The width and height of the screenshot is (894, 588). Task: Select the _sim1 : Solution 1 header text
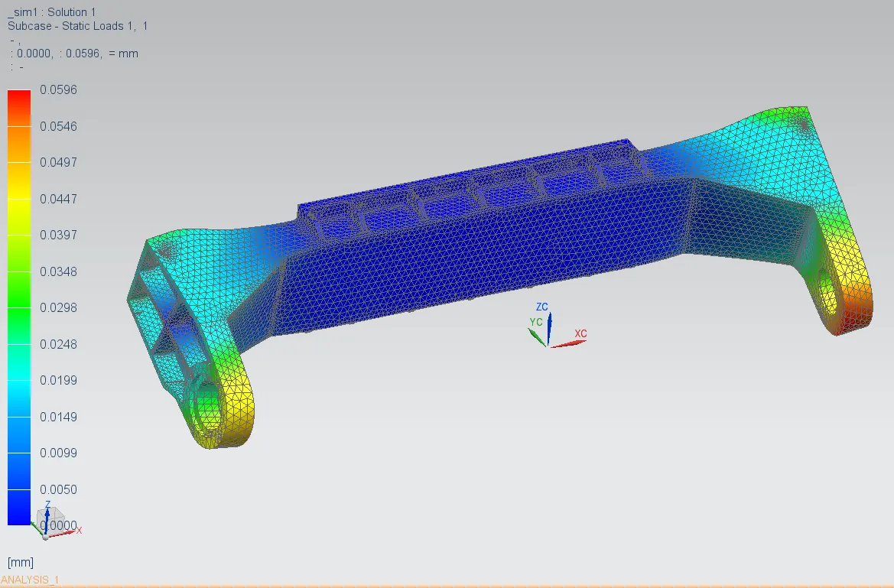tap(51, 11)
